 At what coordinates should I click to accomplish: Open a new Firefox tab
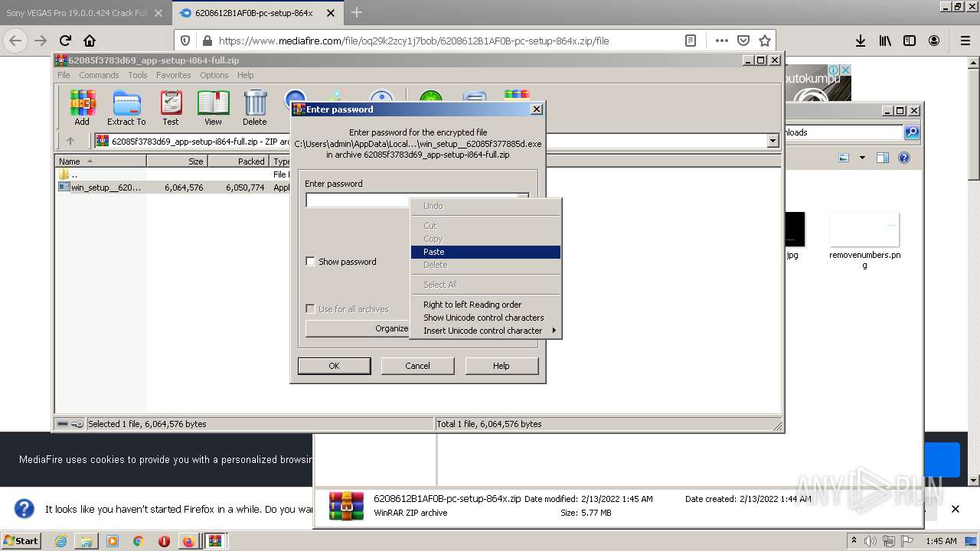(357, 12)
